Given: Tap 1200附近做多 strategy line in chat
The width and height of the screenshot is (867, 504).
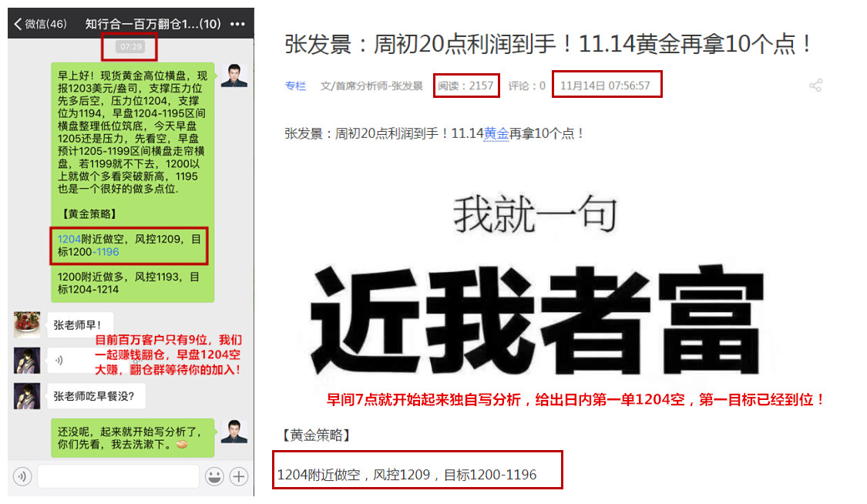Looking at the screenshot, I should (128, 283).
